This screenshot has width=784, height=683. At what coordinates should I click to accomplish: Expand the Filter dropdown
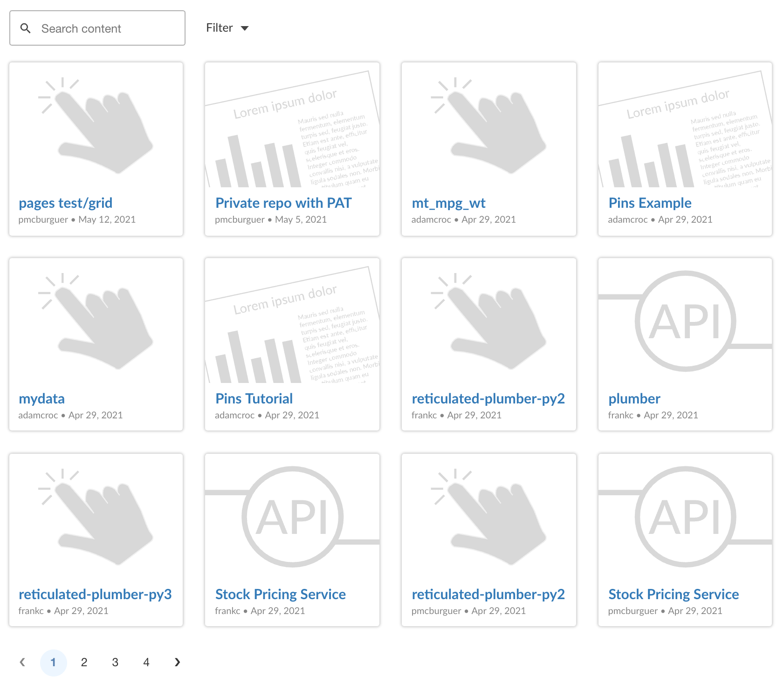(x=227, y=27)
